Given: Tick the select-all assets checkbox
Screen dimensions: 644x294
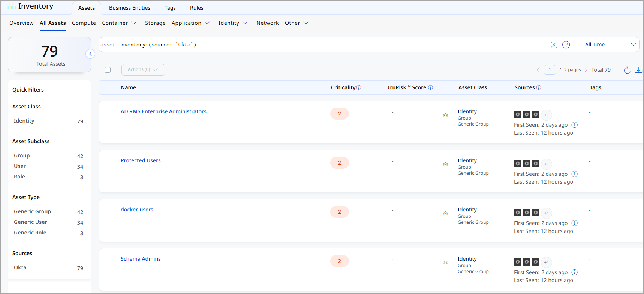Looking at the screenshot, I should coord(108,70).
